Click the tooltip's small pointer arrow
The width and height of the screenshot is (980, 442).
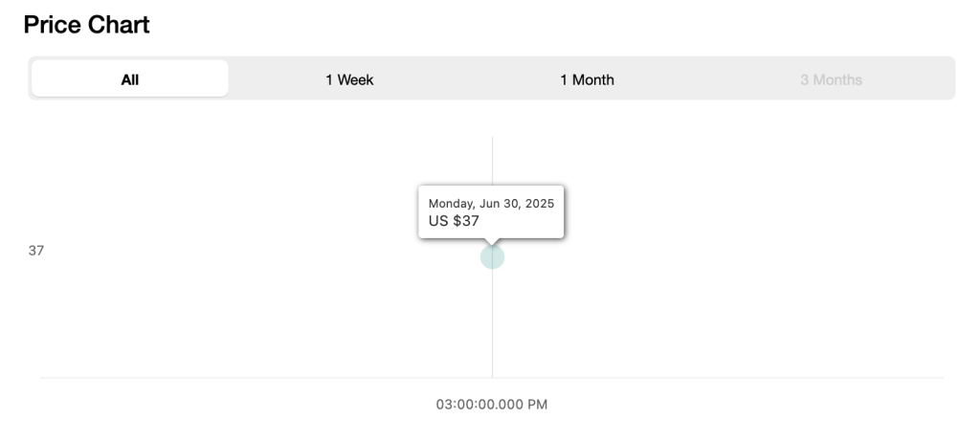(492, 241)
